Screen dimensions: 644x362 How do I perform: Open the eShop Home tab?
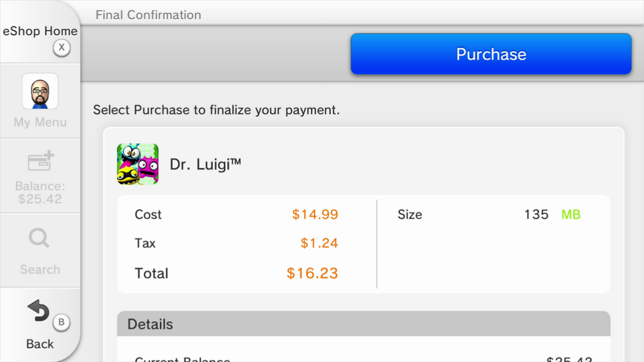pos(40,31)
